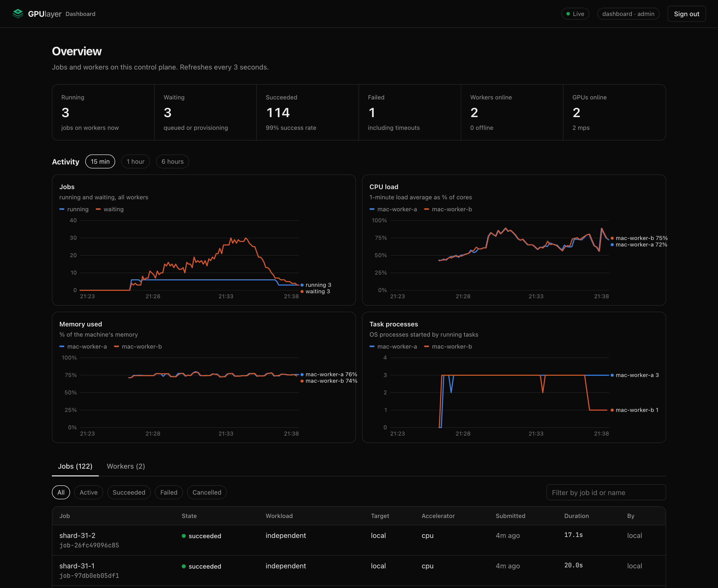The width and height of the screenshot is (718, 588).
Task: Click the 'running 3' chart end label
Action: pos(319,285)
